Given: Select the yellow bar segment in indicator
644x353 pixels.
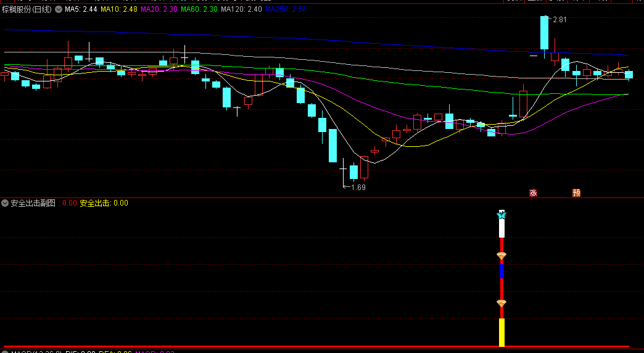Looking at the screenshot, I should click(502, 333).
